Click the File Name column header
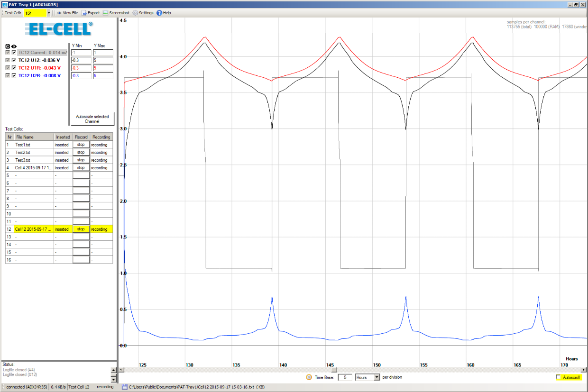The width and height of the screenshot is (588, 392). tap(34, 137)
